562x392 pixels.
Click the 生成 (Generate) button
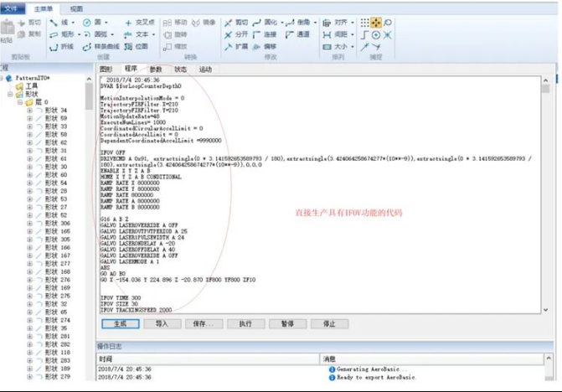click(x=119, y=323)
